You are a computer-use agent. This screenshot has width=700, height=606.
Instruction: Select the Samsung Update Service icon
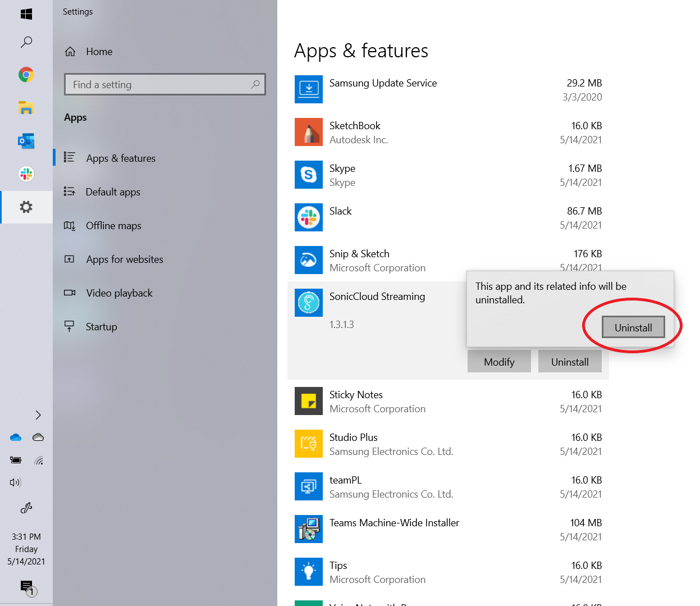[x=308, y=89]
